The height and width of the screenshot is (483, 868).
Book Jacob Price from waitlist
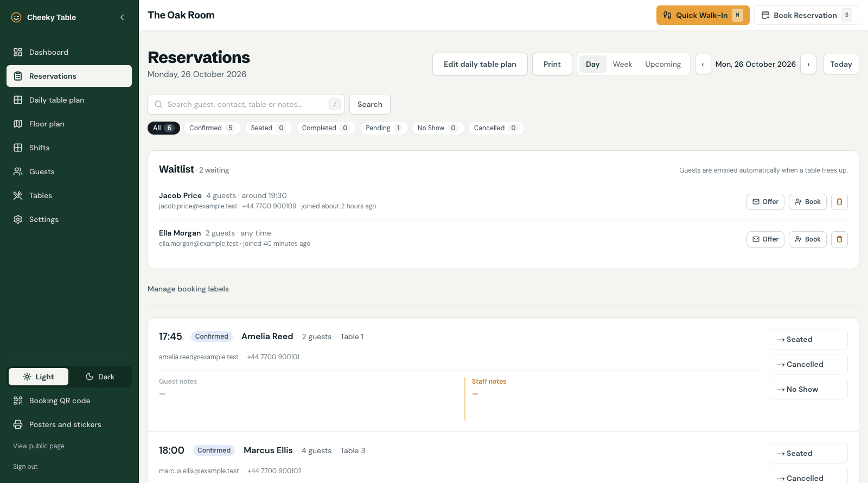[808, 202]
